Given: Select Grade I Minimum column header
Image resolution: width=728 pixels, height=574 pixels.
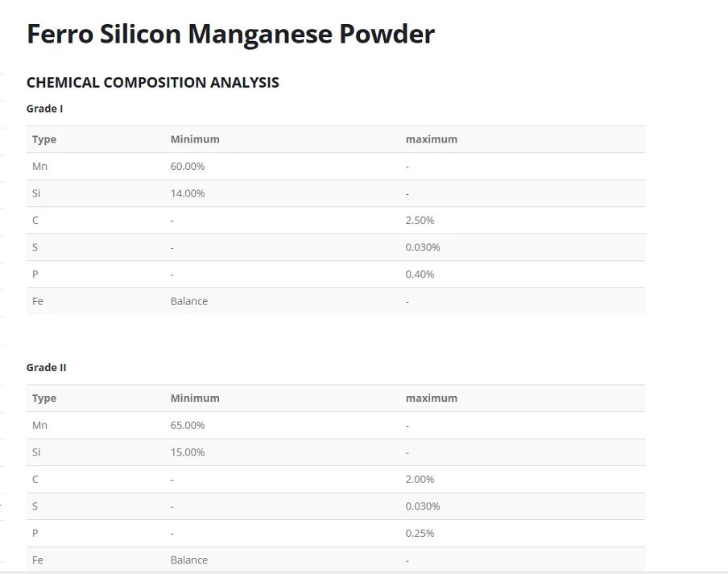Looking at the screenshot, I should click(195, 139).
